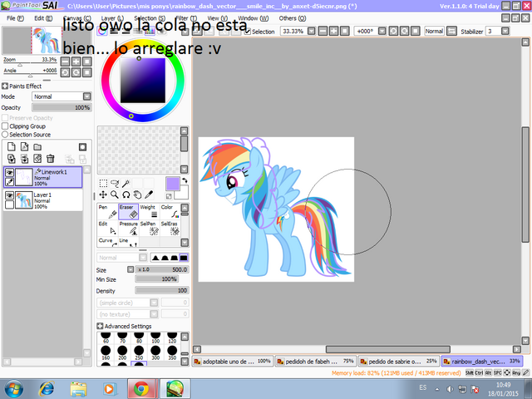Enable the Selection Source option
The width and height of the screenshot is (532, 399).
pyautogui.click(x=5, y=135)
